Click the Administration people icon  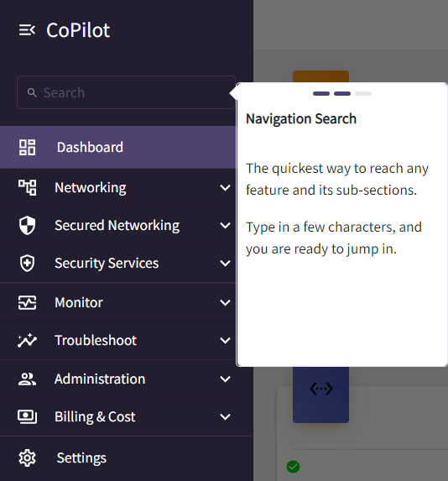point(28,379)
